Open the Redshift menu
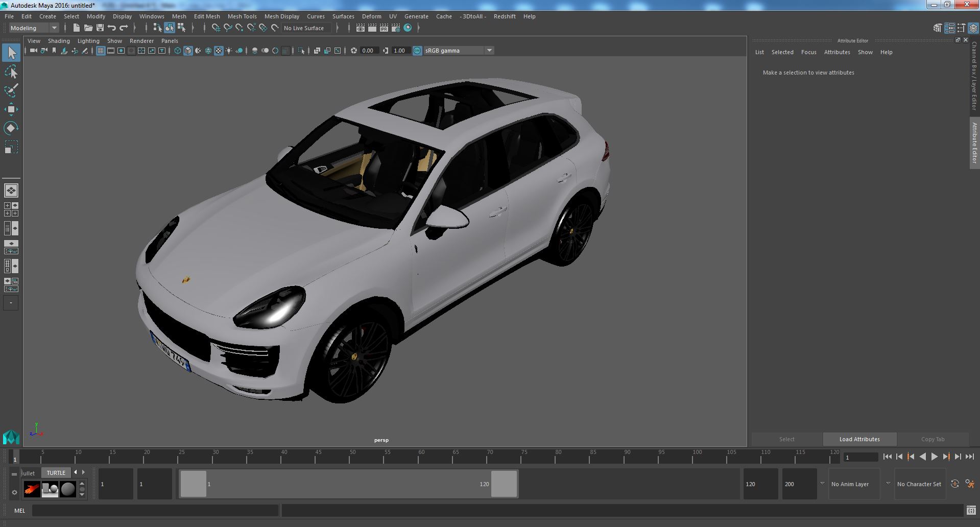 click(505, 16)
